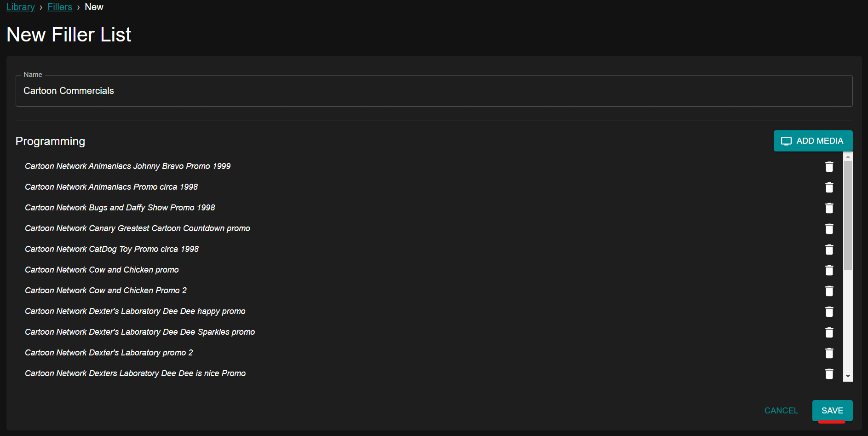Select Cartoon Network CatDog Toy Promo circa 1998

tap(112, 249)
